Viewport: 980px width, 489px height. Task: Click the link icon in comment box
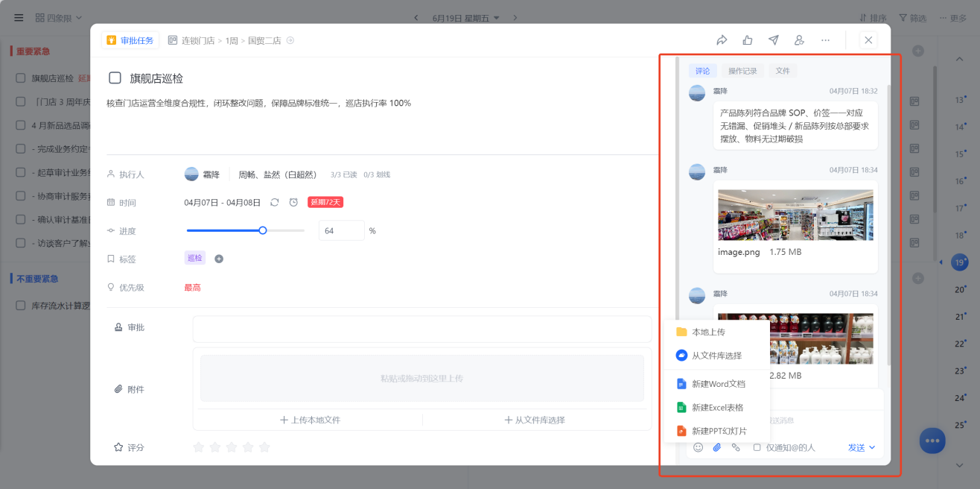click(736, 447)
